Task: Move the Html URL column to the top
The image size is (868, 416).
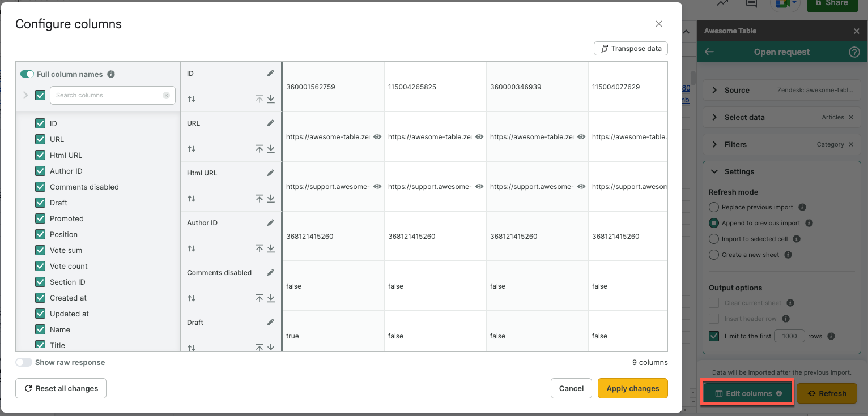Action: click(259, 199)
